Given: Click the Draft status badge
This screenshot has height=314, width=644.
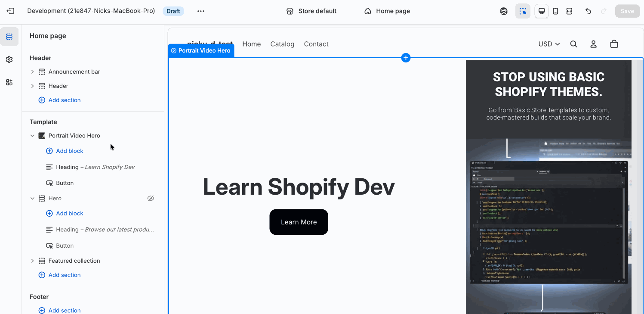Looking at the screenshot, I should coord(173,11).
